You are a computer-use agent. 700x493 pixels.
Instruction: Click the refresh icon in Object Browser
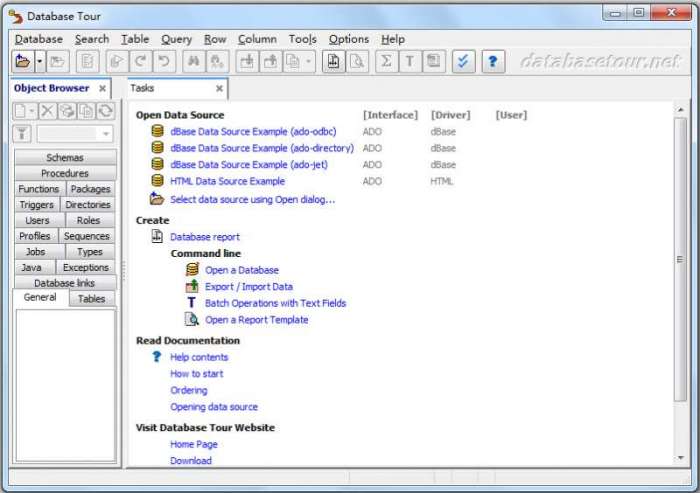(x=106, y=110)
